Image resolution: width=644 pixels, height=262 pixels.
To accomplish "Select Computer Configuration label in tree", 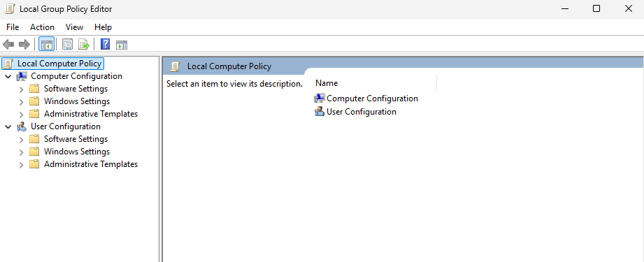I will coord(76,76).
